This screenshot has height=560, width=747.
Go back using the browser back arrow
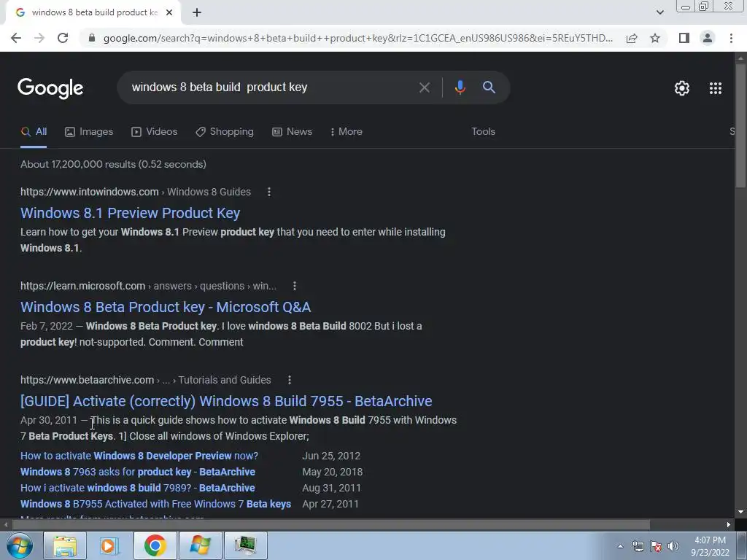point(16,38)
